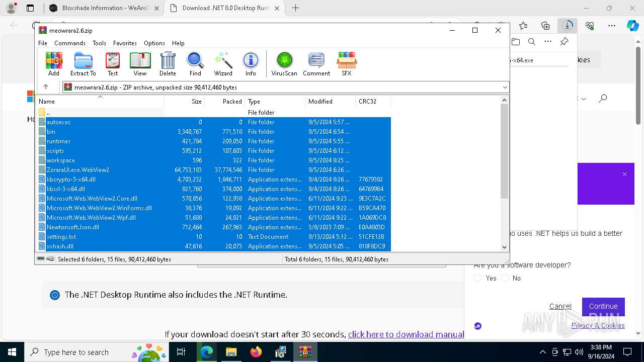Select Microsoft.Web.WebView2.WinForms.dll file
Screen dimensions: 644x362
click(213, 208)
